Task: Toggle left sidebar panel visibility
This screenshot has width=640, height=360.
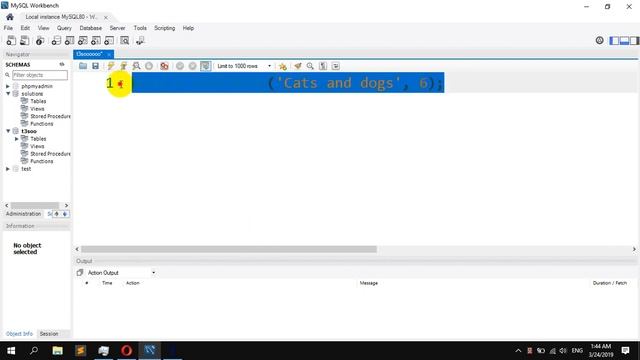Action: (x=614, y=40)
